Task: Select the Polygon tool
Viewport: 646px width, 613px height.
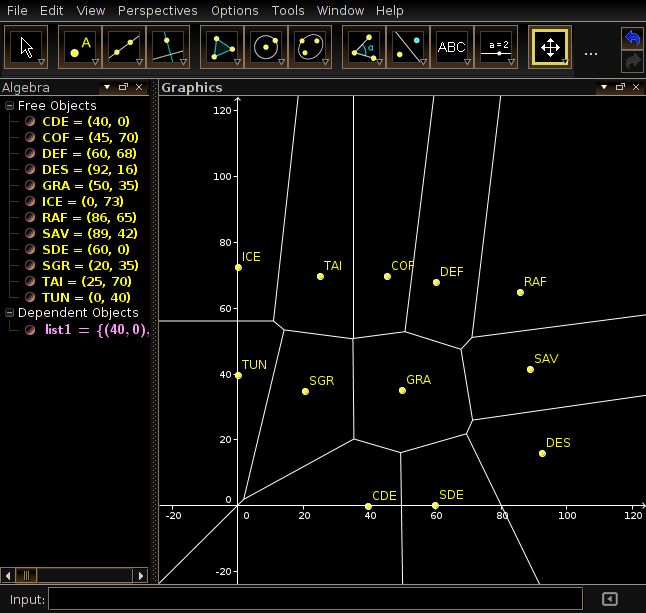Action: pyautogui.click(x=222, y=47)
